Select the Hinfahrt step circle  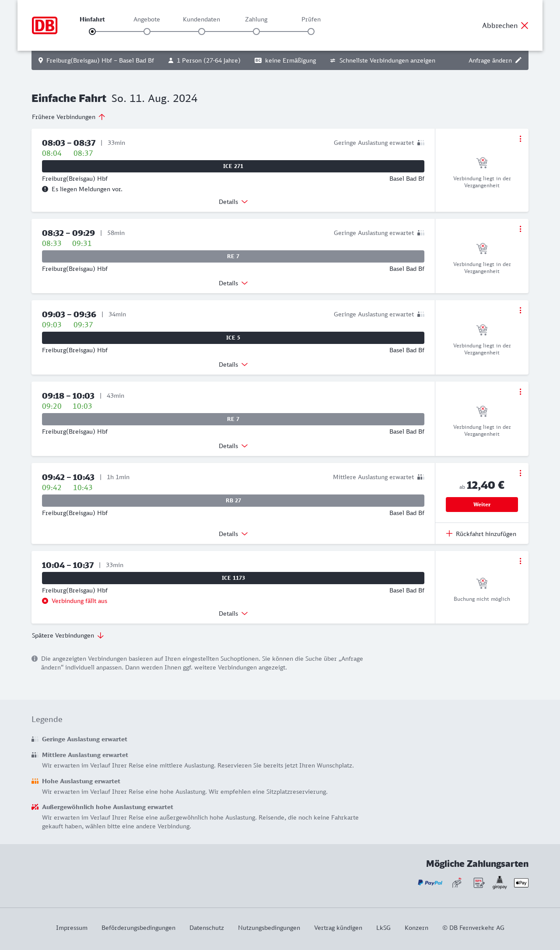[92, 32]
